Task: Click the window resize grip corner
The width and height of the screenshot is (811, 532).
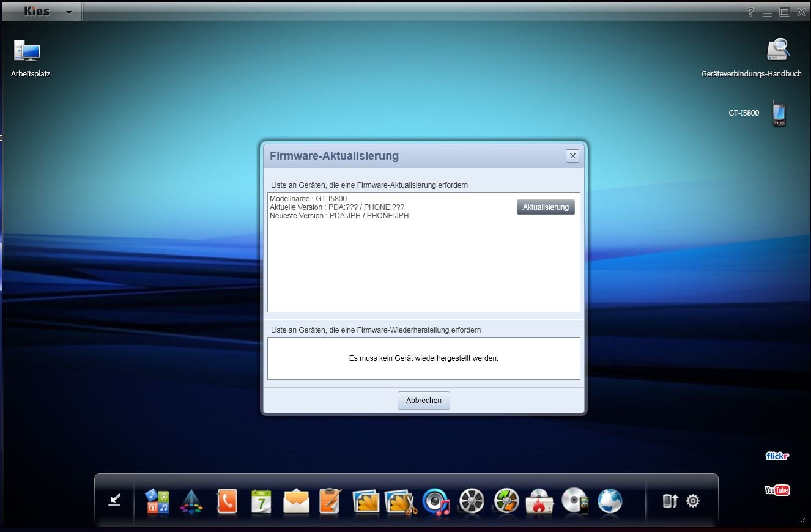Action: pyautogui.click(x=803, y=520)
